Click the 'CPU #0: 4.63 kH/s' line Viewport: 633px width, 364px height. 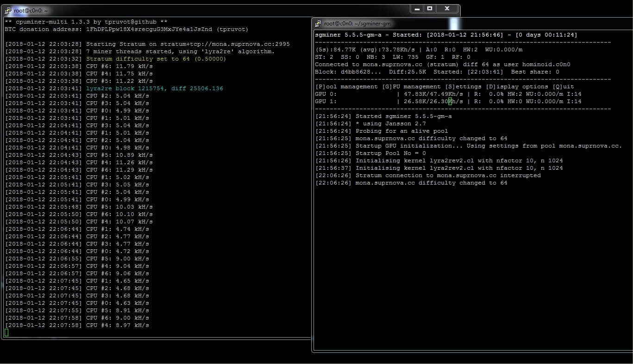[x=77, y=303]
